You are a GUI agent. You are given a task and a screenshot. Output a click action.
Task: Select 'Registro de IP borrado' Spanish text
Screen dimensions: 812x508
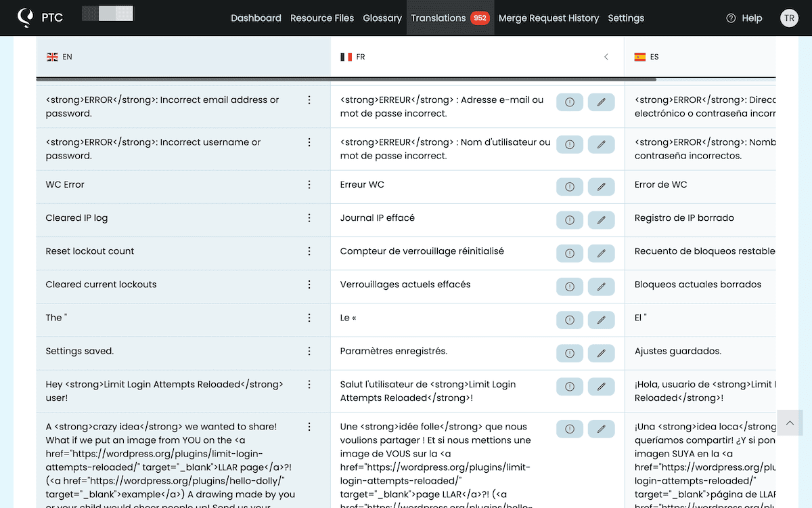(684, 218)
